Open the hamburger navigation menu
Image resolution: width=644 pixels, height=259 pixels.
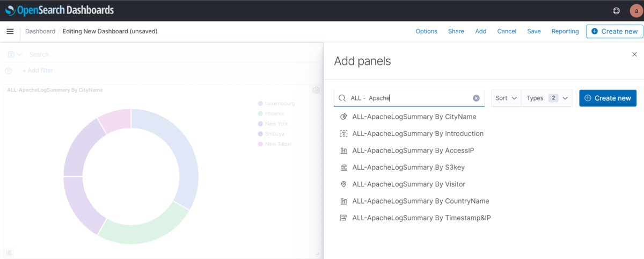(x=10, y=32)
